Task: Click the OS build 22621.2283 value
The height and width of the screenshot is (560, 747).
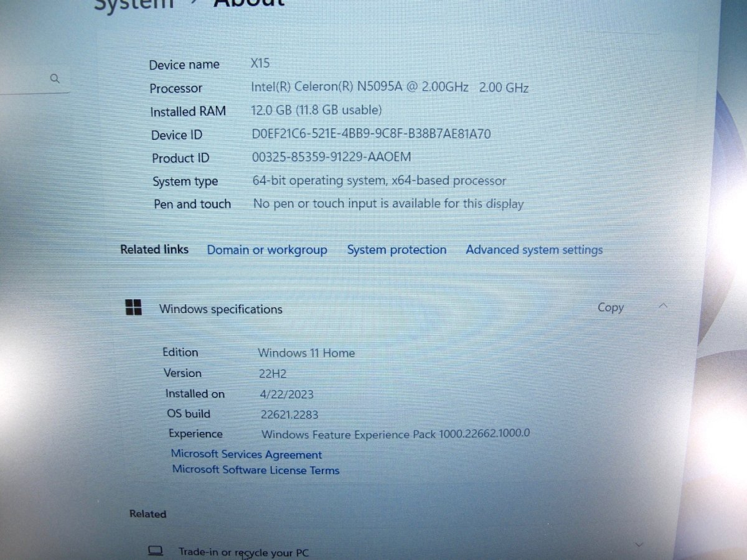Action: pos(289,414)
